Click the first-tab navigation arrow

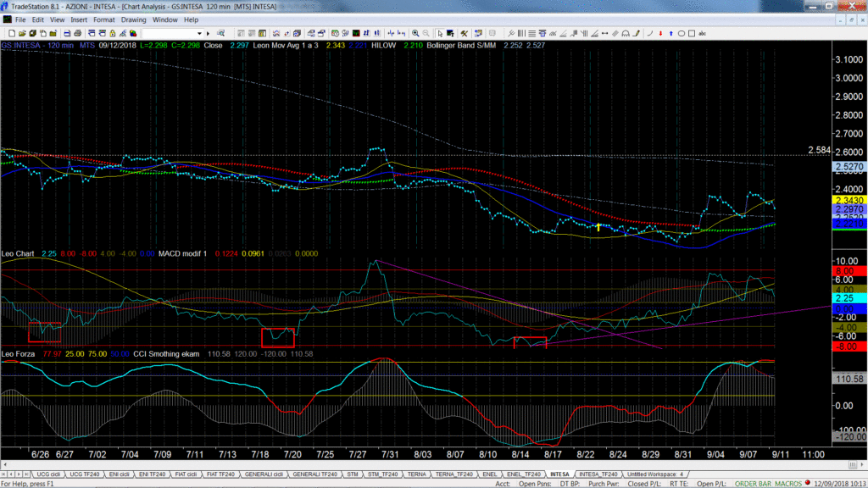[4, 474]
